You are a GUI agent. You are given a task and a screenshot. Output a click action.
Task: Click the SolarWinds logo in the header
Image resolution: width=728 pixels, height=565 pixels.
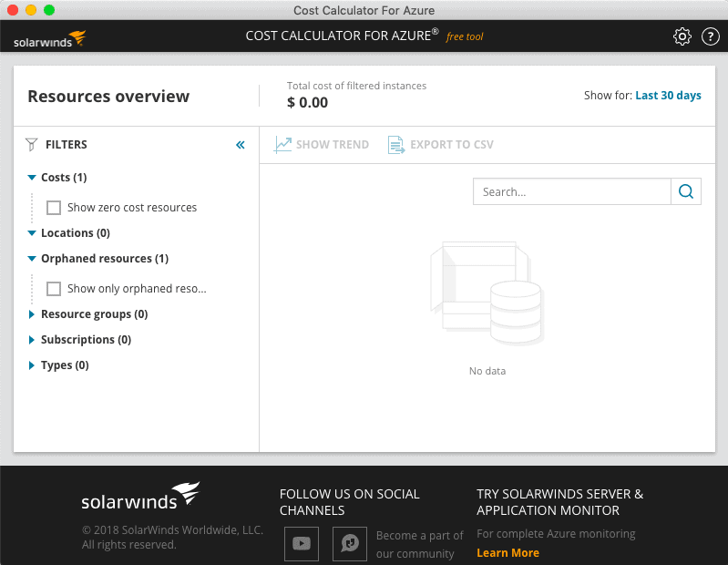[50, 39]
